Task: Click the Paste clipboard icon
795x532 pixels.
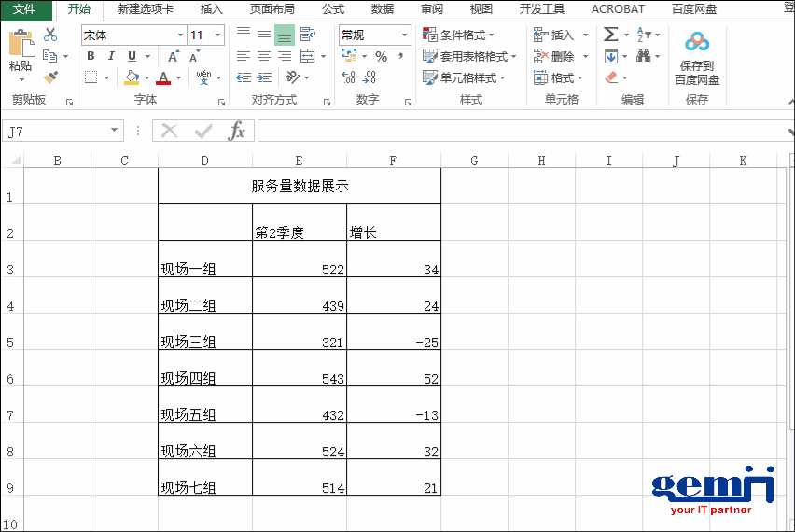Action: tap(21, 44)
